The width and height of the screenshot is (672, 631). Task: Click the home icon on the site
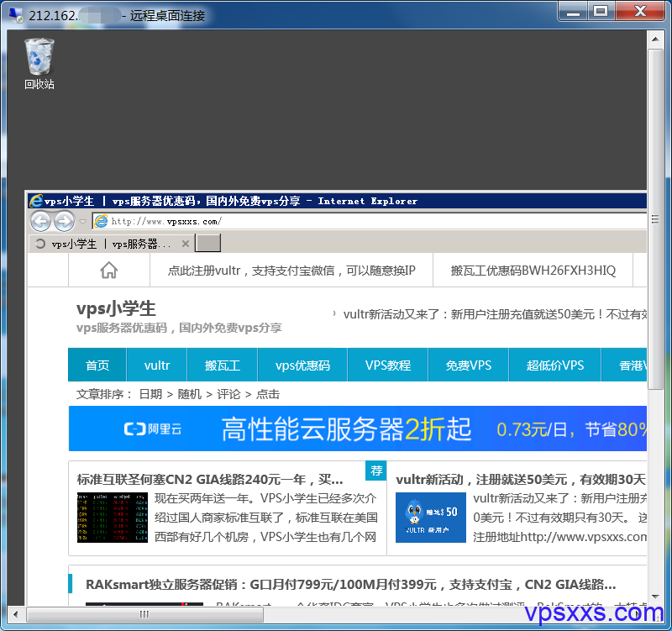(109, 270)
